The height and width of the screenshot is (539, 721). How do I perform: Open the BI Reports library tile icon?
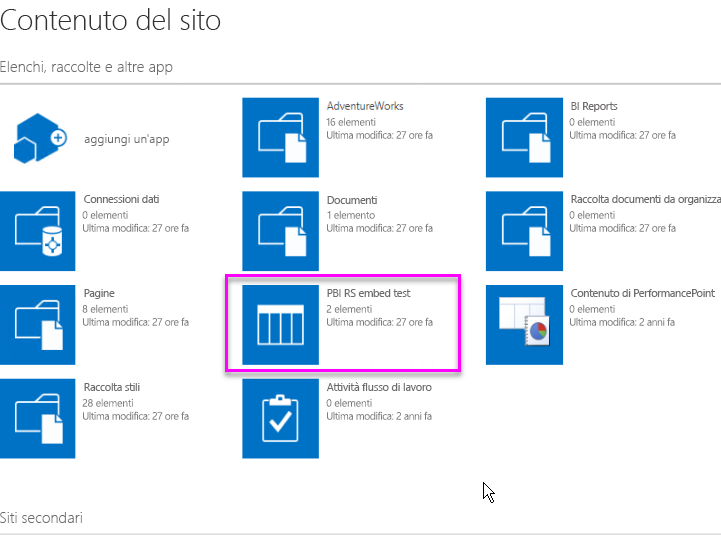point(524,137)
